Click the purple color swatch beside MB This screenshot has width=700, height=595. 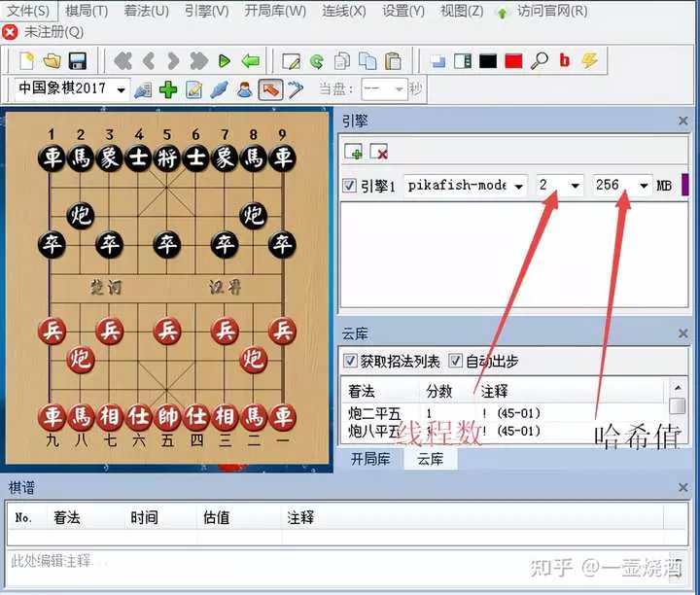[x=684, y=185]
